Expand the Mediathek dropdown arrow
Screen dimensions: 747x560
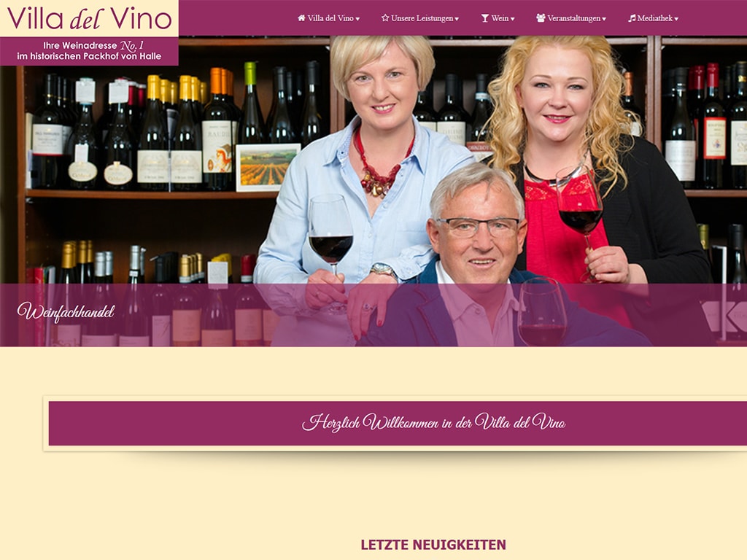pyautogui.click(x=676, y=19)
